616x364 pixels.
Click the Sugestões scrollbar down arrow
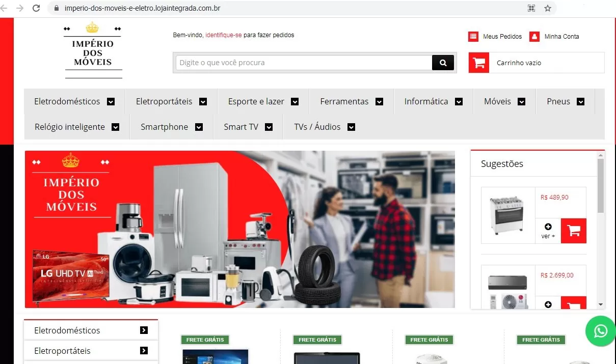[x=601, y=304]
